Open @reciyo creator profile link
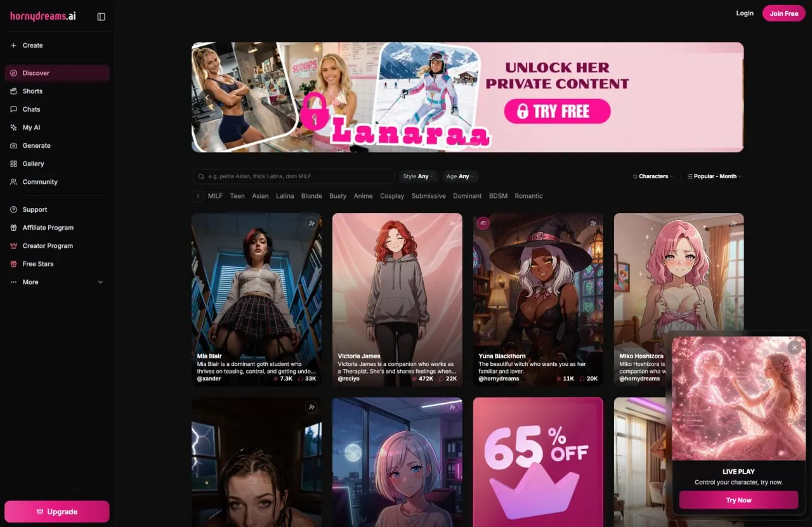812x527 pixels. 348,379
